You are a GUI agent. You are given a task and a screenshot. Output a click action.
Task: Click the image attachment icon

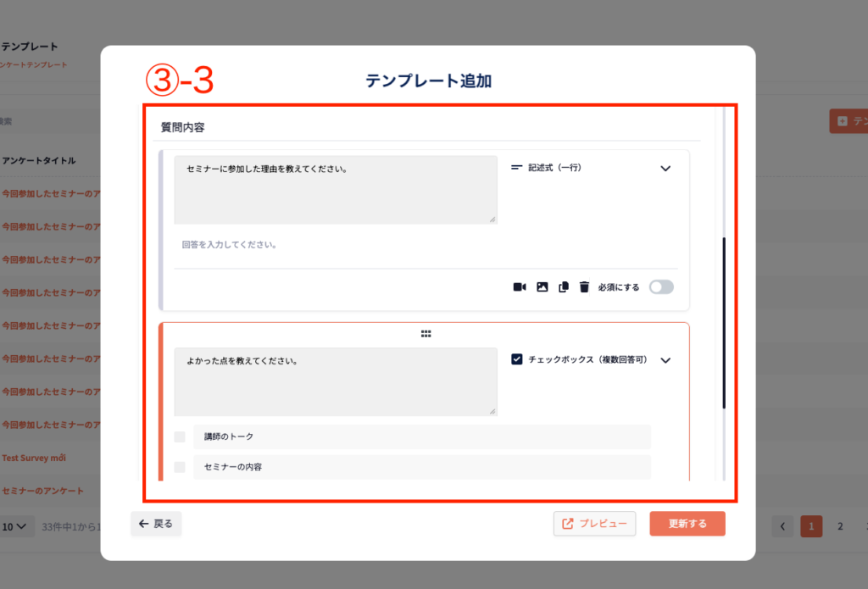pos(542,287)
